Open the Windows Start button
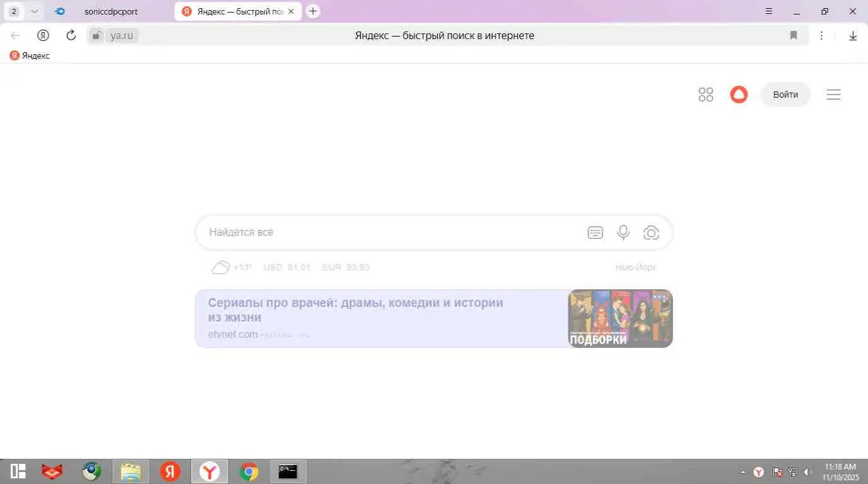Viewport: 868px width, 484px height. pyautogui.click(x=18, y=471)
